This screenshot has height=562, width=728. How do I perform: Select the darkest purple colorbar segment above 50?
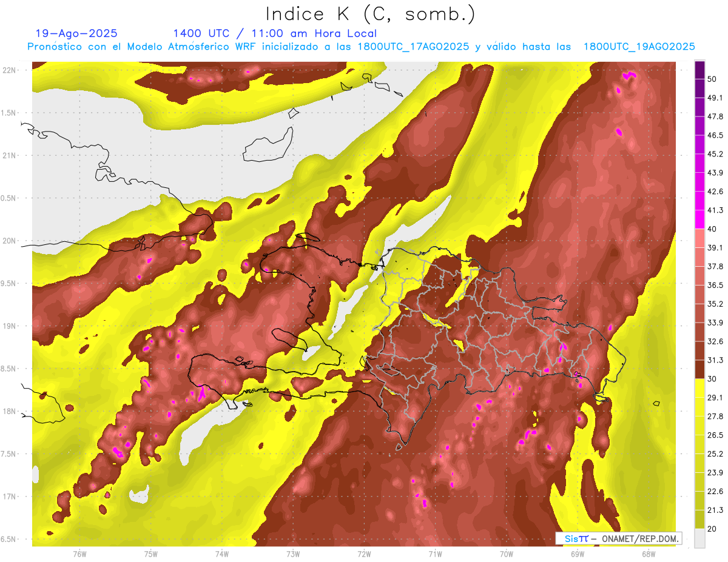click(x=699, y=70)
